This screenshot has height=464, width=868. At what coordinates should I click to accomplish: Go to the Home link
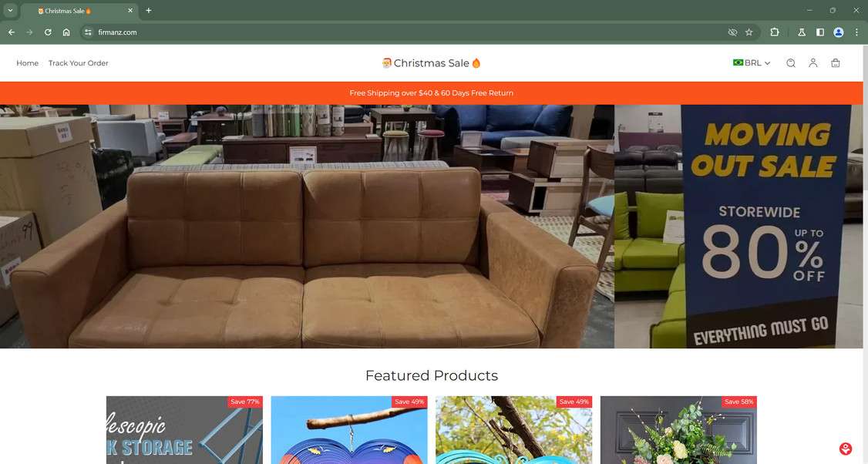27,63
